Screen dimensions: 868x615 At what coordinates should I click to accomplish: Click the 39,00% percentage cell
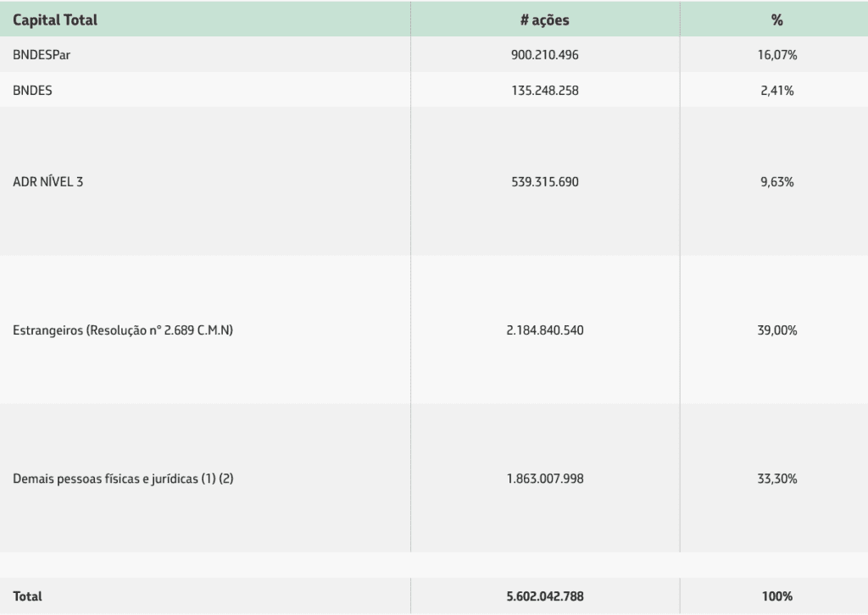click(777, 330)
